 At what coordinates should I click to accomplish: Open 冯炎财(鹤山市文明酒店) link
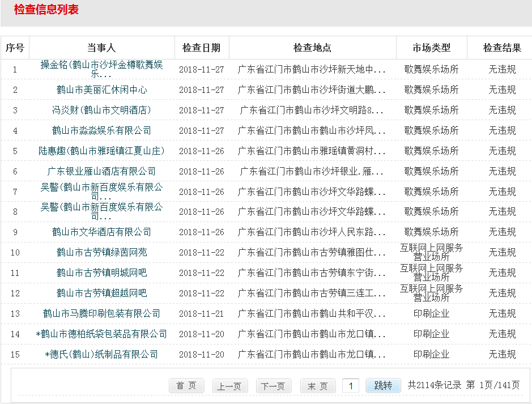[x=101, y=110]
